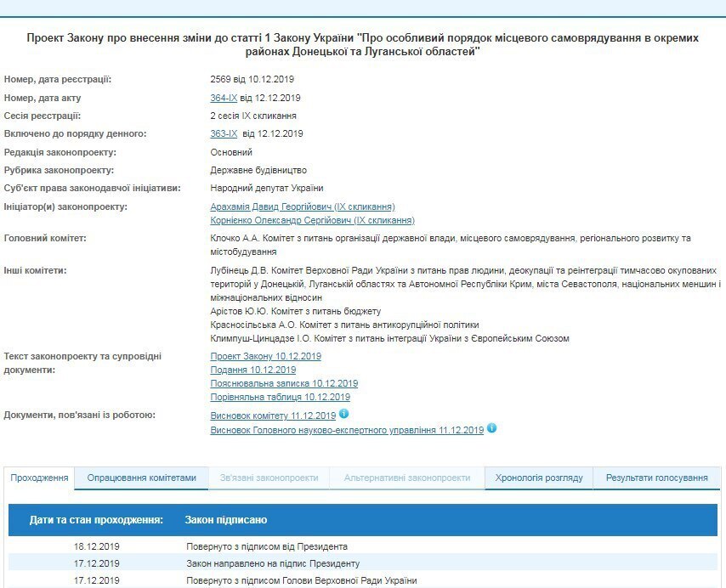Open Висновок комітету 11.12.2019 link
The width and height of the screenshot is (726, 588).
coord(272,416)
